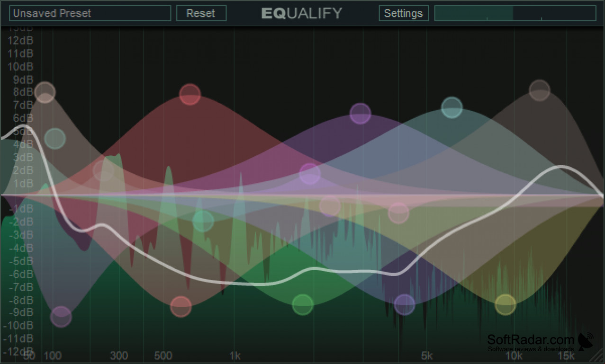Select the beige band node at 8dB low end
The image size is (605, 364).
45,92
